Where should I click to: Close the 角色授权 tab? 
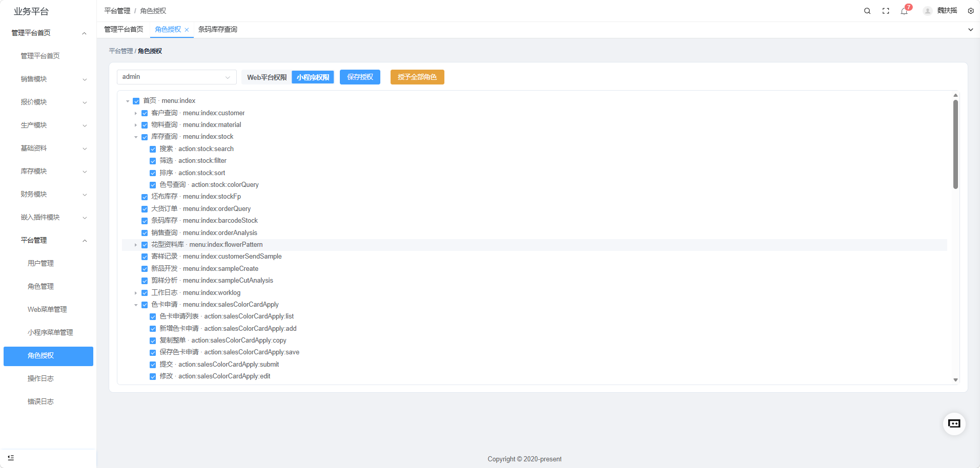point(187,30)
